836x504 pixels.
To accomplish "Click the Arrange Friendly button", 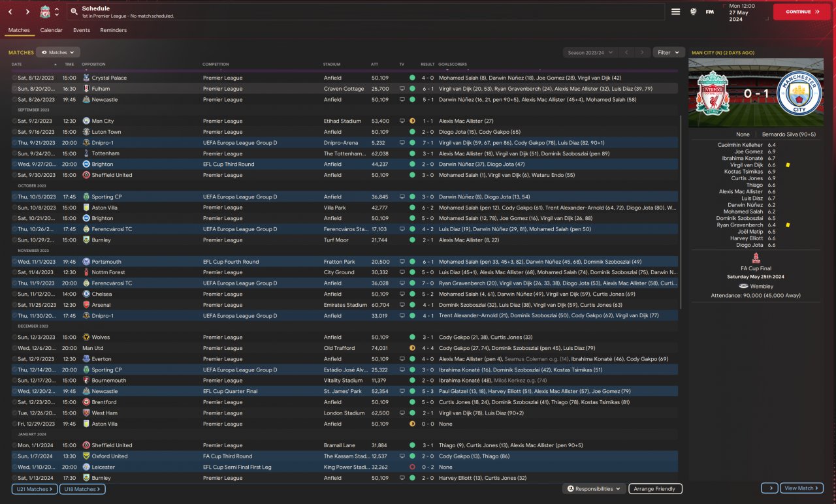I will point(656,489).
